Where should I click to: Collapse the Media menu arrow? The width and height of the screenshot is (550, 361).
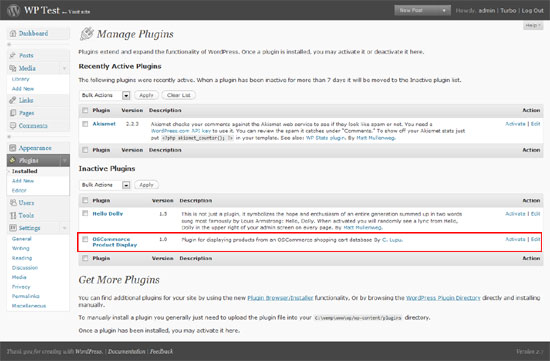click(x=64, y=68)
